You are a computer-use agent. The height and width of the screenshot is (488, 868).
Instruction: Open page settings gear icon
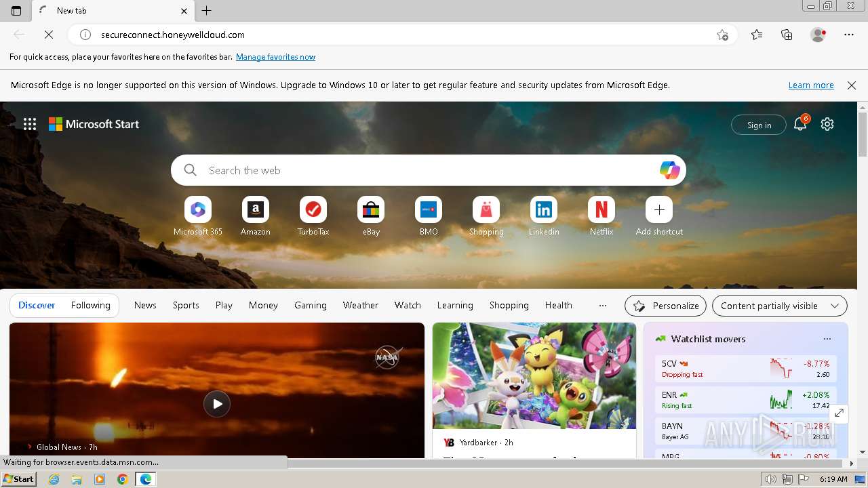[x=827, y=124]
